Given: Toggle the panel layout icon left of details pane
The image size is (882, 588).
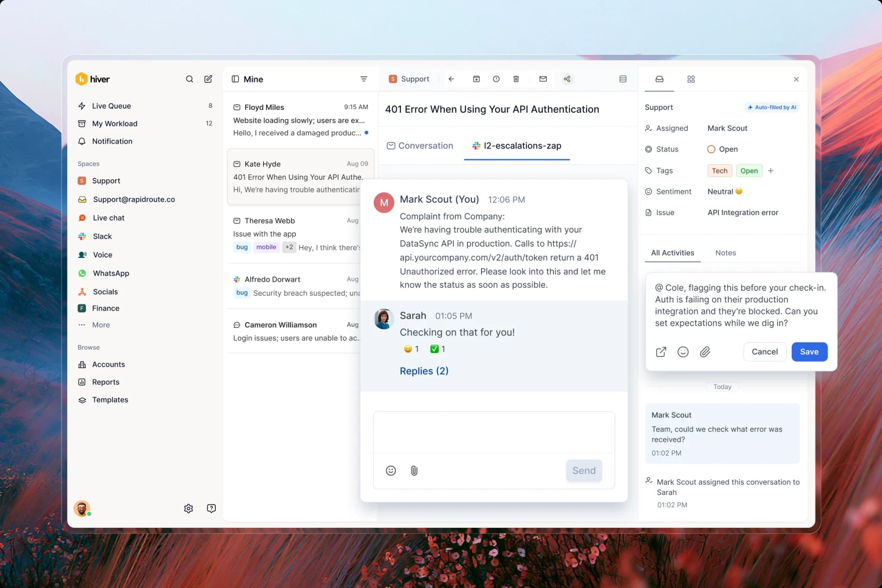Looking at the screenshot, I should [x=623, y=79].
